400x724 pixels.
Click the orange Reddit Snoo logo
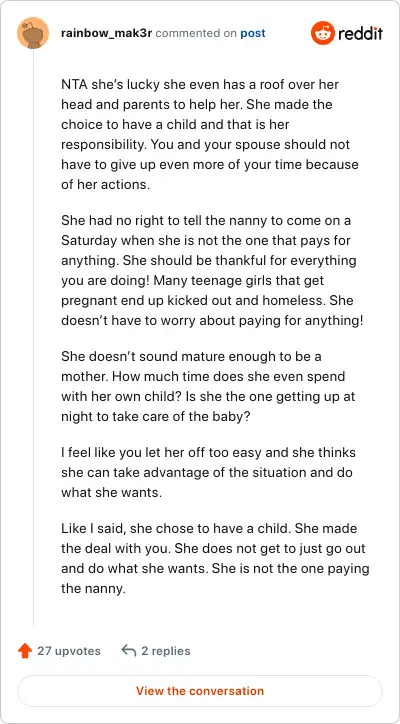pyautogui.click(x=322, y=33)
